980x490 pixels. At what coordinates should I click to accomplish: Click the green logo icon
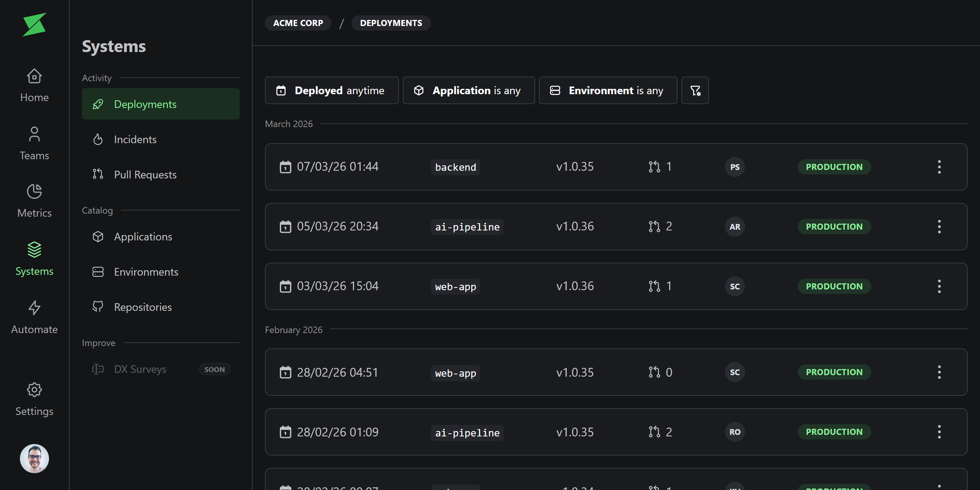[x=34, y=24]
